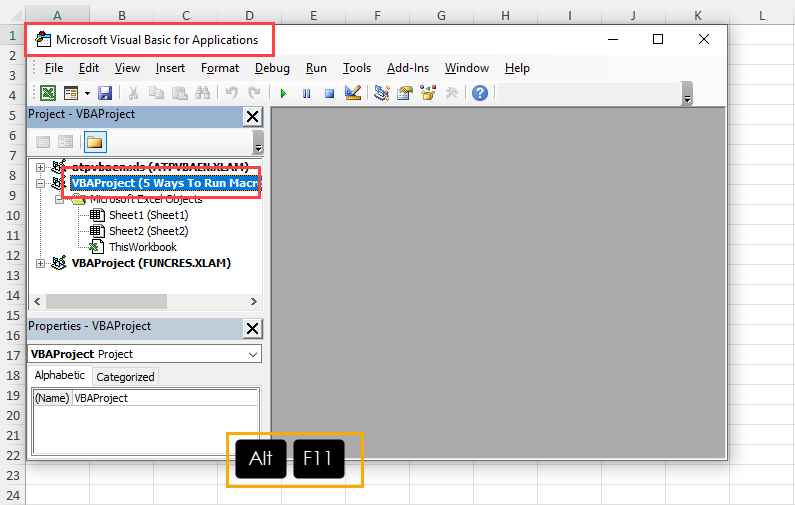Open the File menu
The image size is (795, 505).
(54, 68)
